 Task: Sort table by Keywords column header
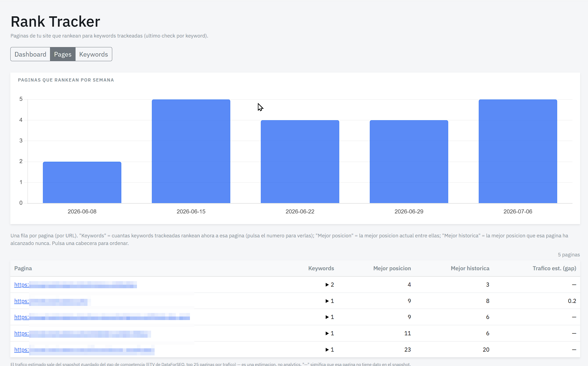point(321,268)
